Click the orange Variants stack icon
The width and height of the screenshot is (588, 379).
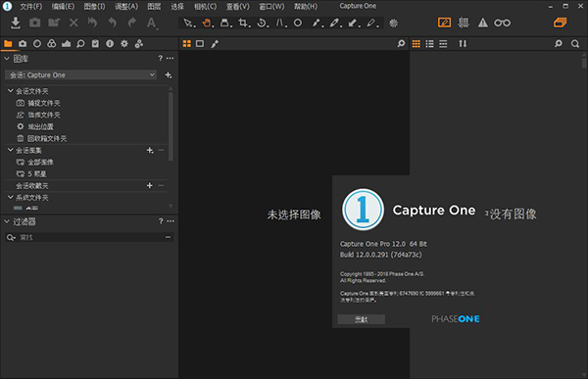[x=560, y=23]
